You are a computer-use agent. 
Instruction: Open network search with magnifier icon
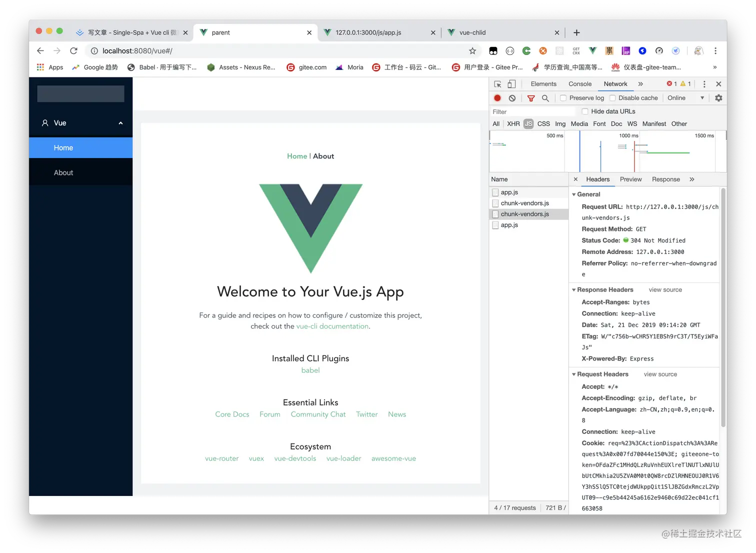point(545,98)
